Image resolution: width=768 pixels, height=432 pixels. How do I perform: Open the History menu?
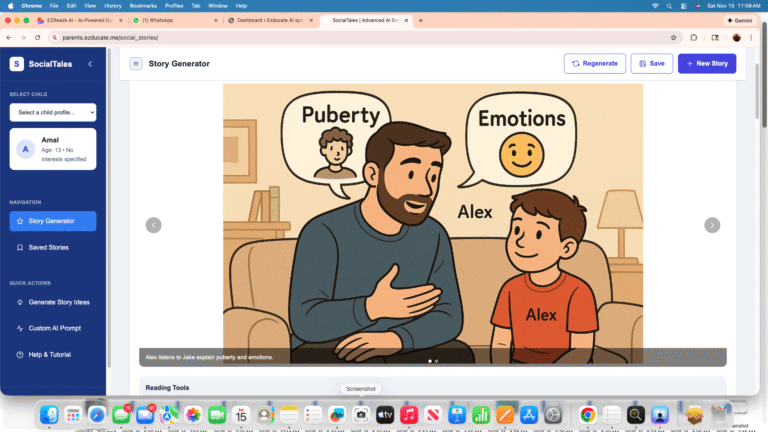pyautogui.click(x=113, y=6)
